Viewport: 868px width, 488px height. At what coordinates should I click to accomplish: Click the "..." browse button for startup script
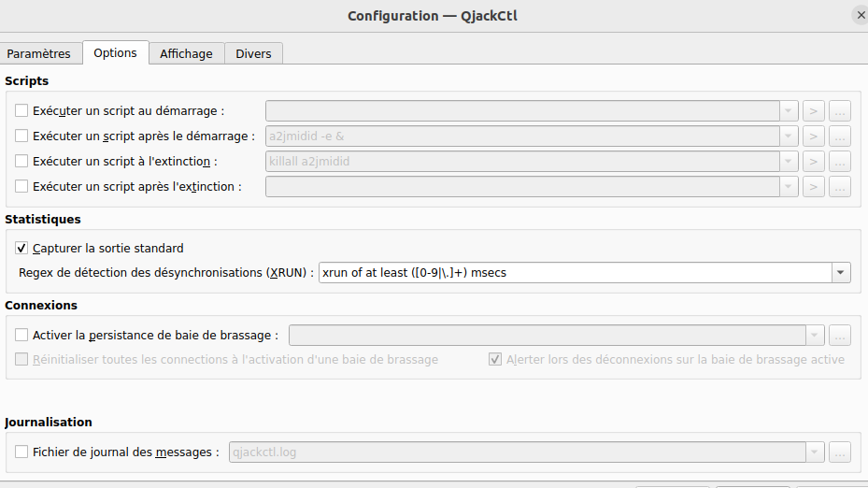(840, 111)
